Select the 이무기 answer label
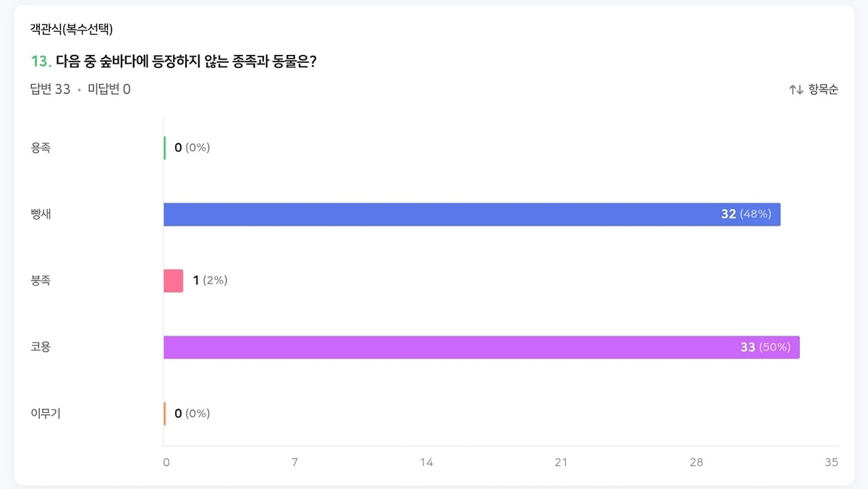 point(45,414)
